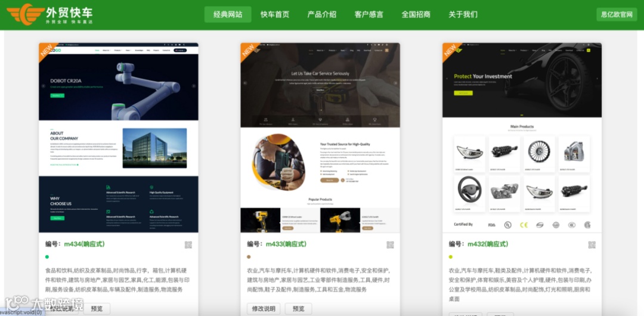Click m433(响应式) title link
644x316 pixels.
tap(286, 244)
